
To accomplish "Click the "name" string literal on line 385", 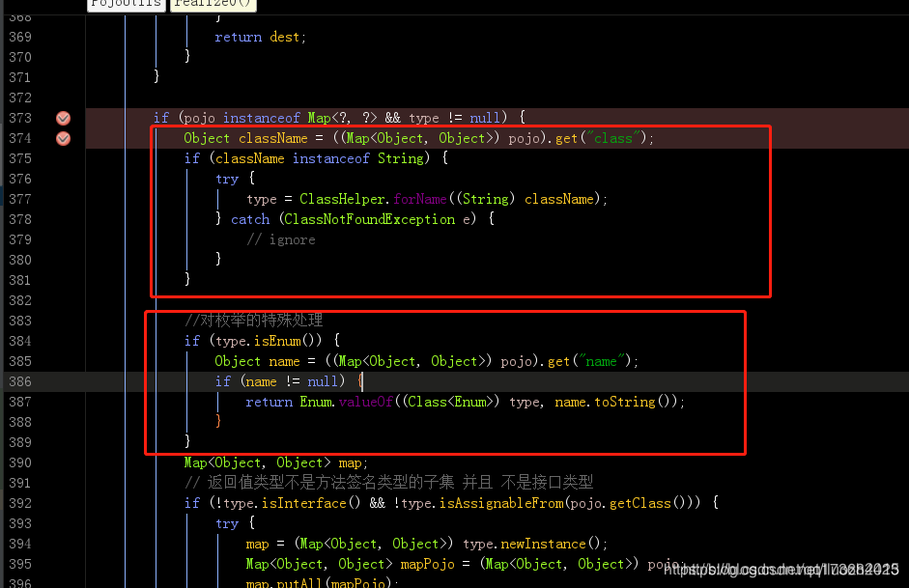I will pos(602,361).
